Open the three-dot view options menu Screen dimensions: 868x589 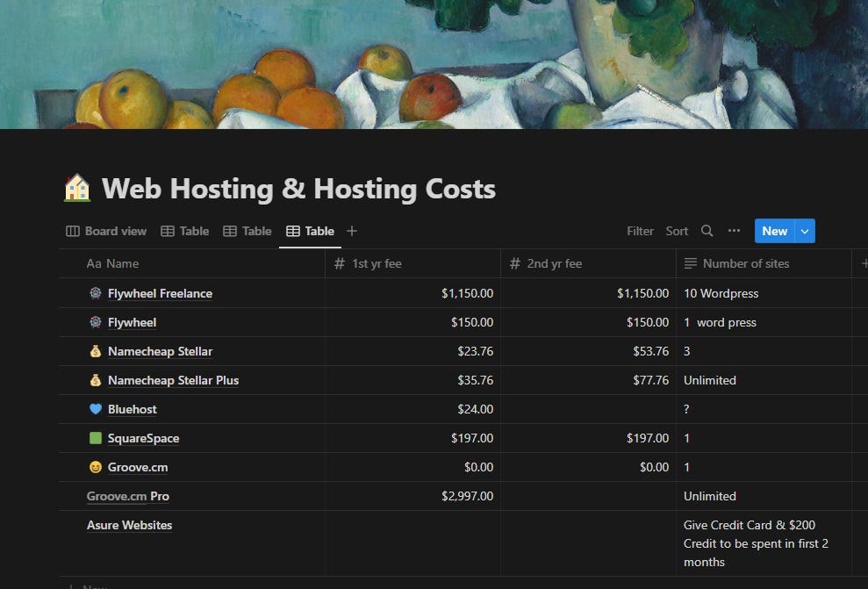point(734,231)
